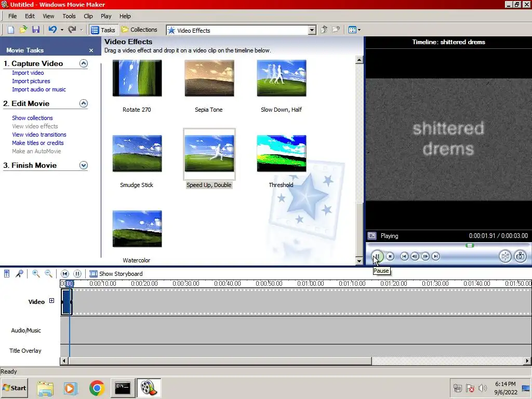
Task: Click the monitor Forward button
Action: pyautogui.click(x=436, y=257)
